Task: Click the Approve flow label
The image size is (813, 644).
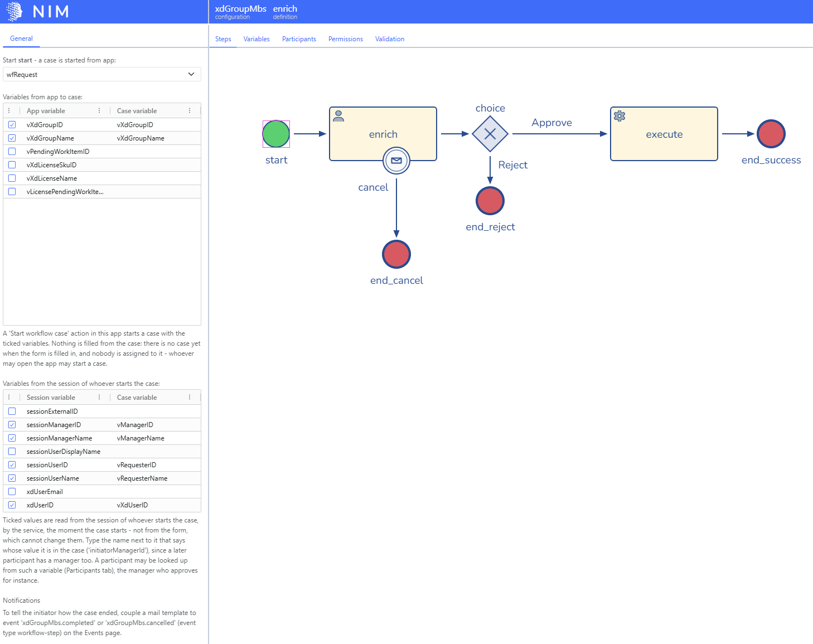Action: pyautogui.click(x=552, y=123)
